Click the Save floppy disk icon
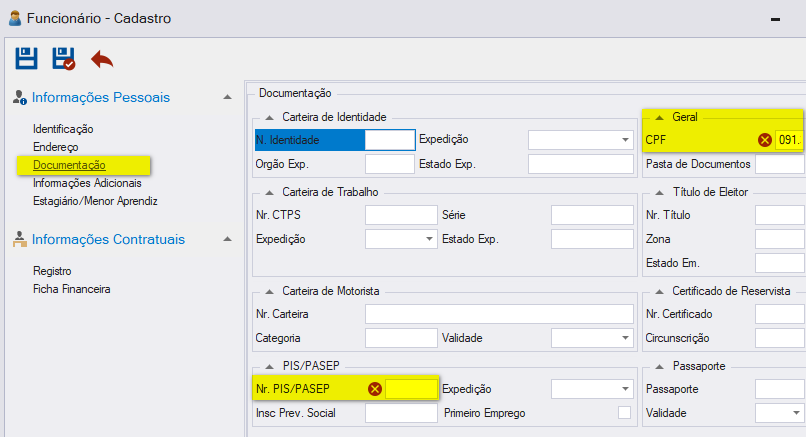This screenshot has height=437, width=806. pos(26,58)
